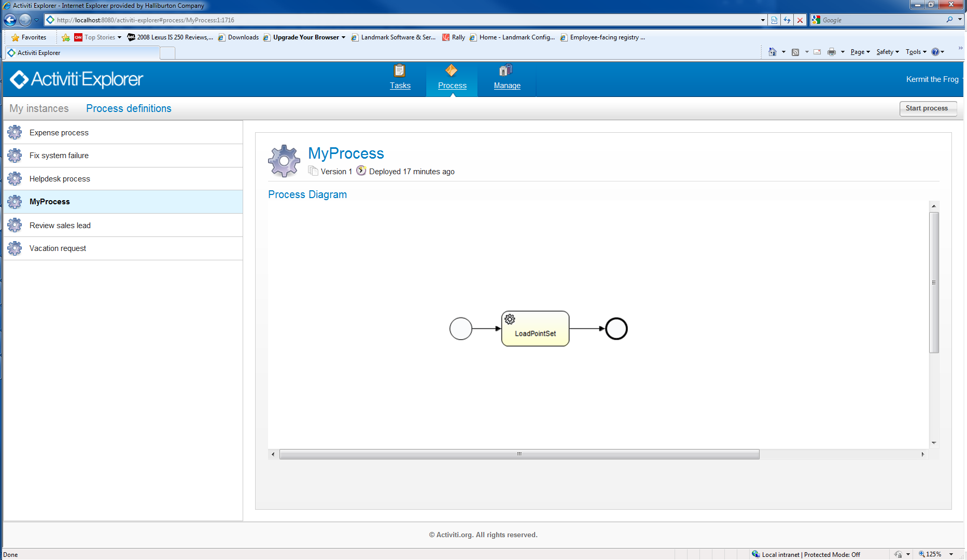Click the Tasks clipboard icon
Image resolution: width=967 pixels, height=560 pixels.
[x=399, y=71]
